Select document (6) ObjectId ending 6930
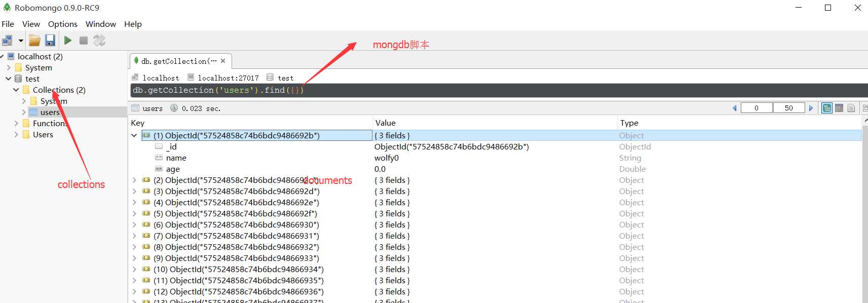The height and width of the screenshot is (303, 868). 496,224
